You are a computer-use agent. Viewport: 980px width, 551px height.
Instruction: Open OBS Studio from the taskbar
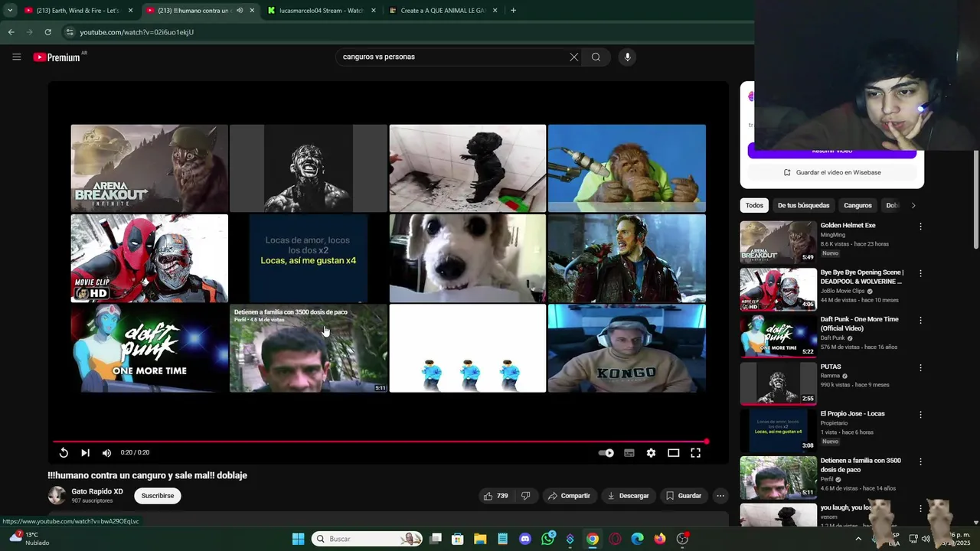tap(682, 539)
